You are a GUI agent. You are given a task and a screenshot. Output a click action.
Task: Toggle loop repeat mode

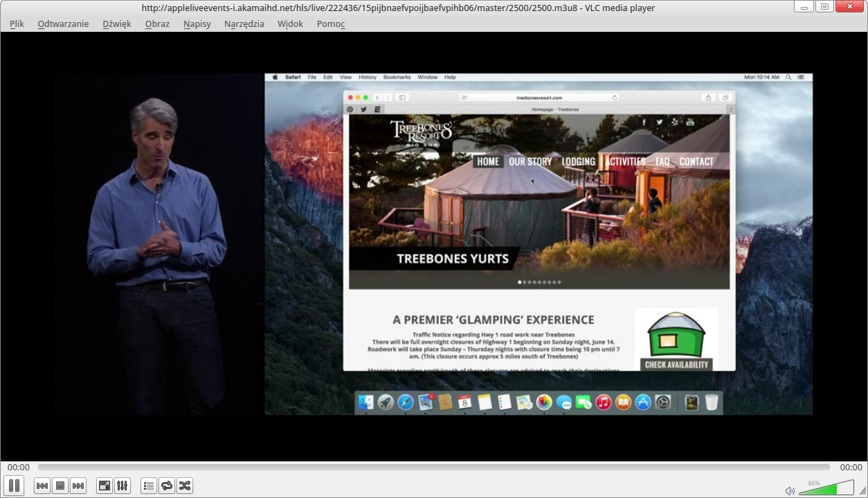coord(167,486)
